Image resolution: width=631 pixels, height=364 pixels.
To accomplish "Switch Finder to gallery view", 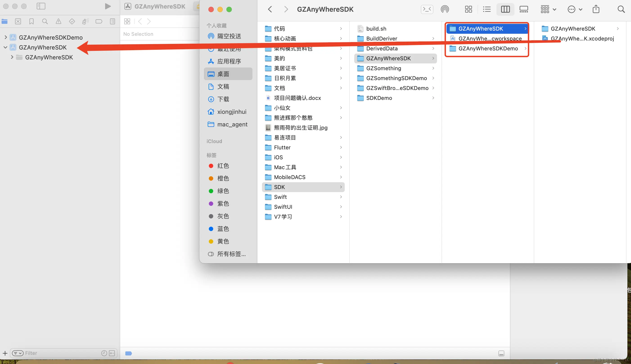I will [524, 9].
